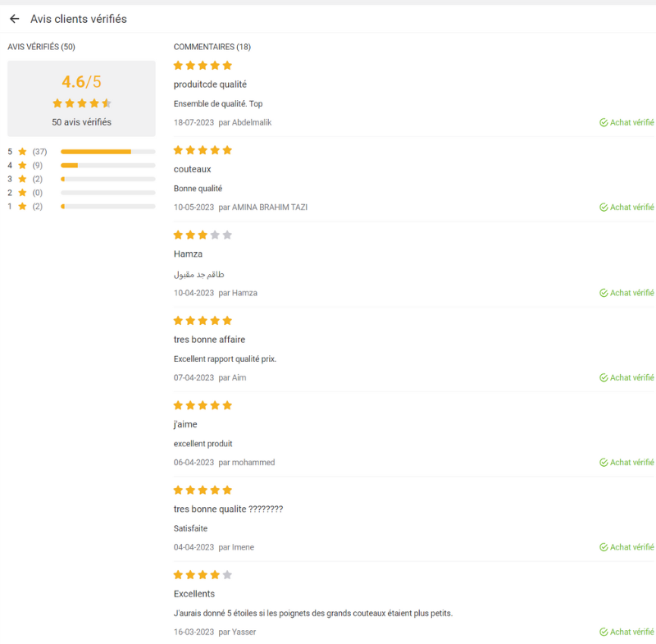Screen dimensions: 656x644
Task: Click the 'tres bonne affaire' review title
Action: click(209, 340)
